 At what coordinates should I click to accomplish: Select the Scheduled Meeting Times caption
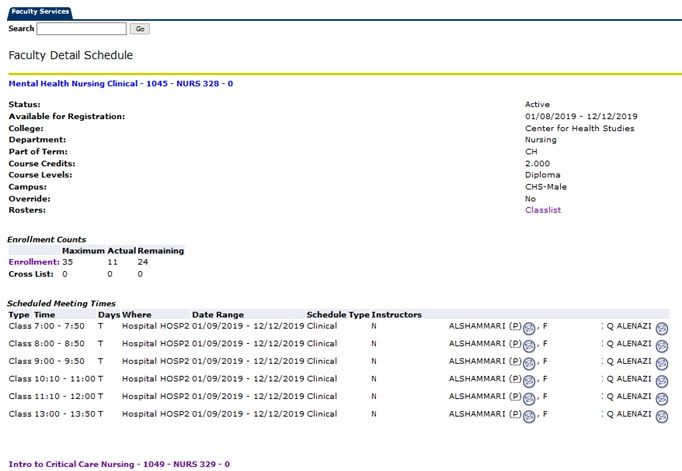coord(61,303)
